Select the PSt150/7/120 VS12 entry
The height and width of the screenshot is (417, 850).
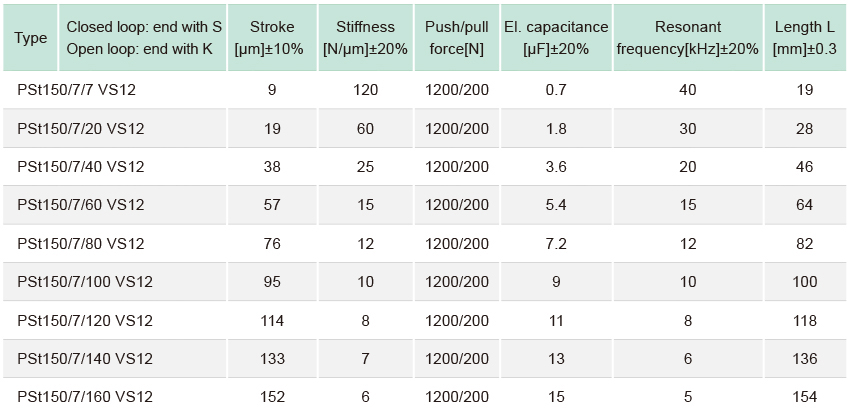coord(85,320)
